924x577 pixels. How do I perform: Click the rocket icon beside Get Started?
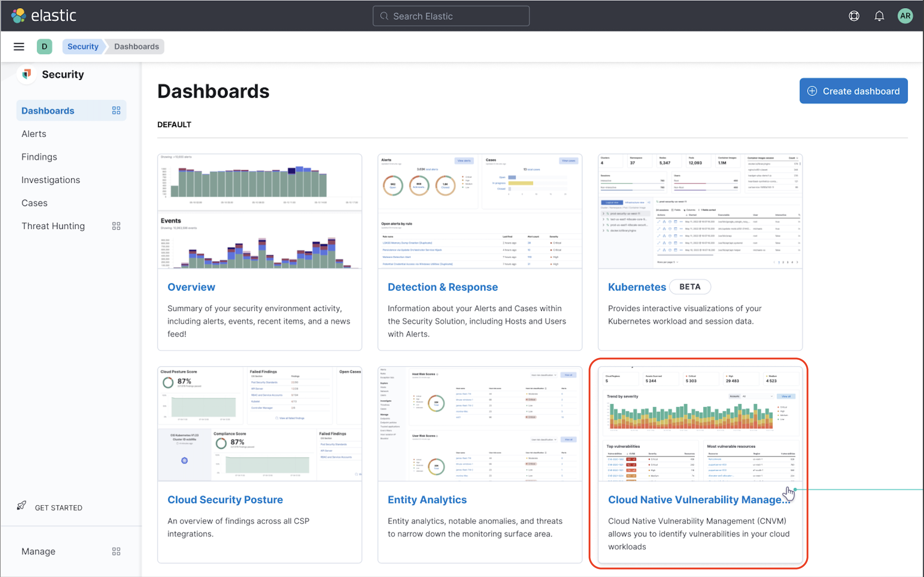coord(22,506)
